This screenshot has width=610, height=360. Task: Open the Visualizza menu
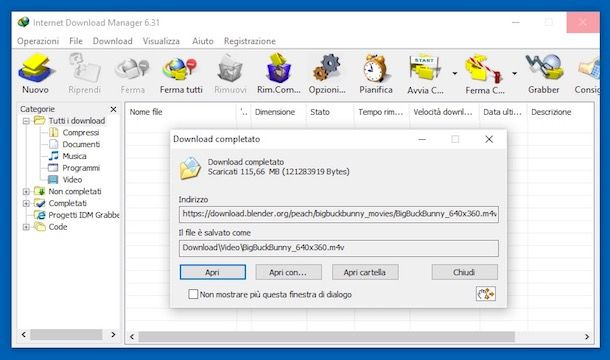161,41
